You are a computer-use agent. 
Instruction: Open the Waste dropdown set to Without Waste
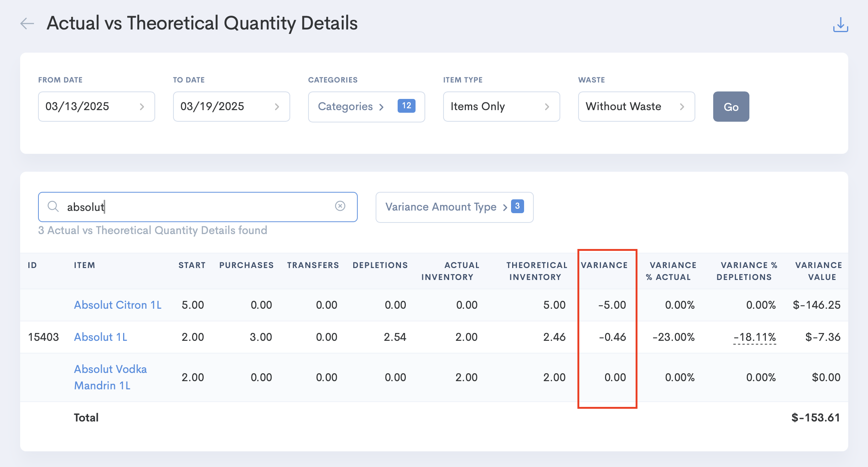point(636,106)
